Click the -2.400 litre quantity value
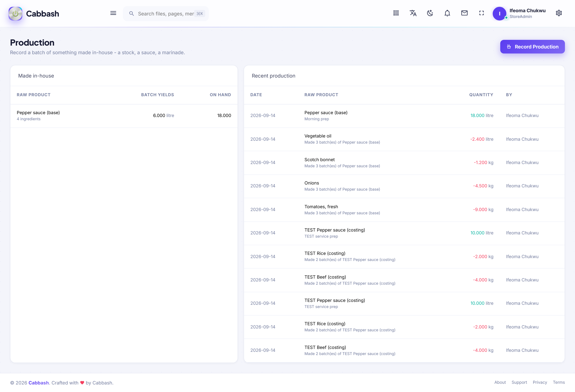Screen dimensions: 575x392 pyautogui.click(x=482, y=139)
